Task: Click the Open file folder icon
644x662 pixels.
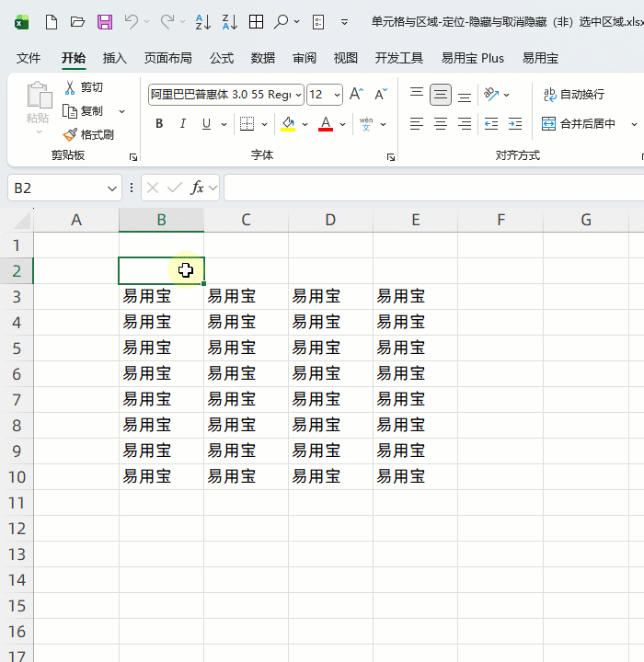Action: [78, 21]
